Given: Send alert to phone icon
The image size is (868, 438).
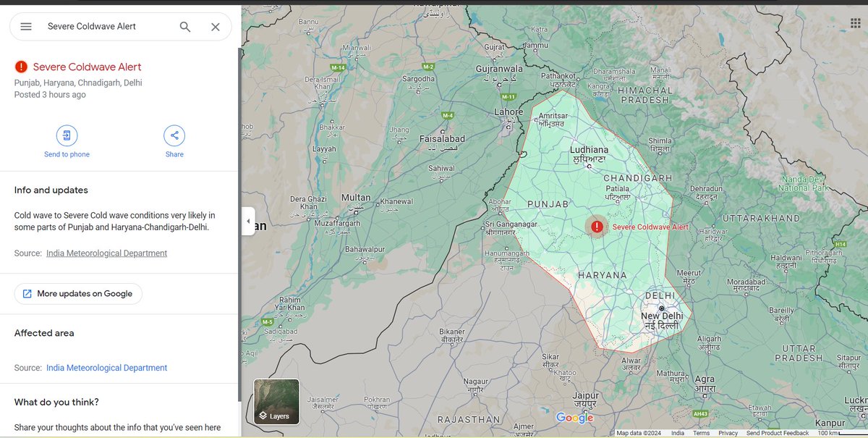Looking at the screenshot, I should pos(67,135).
